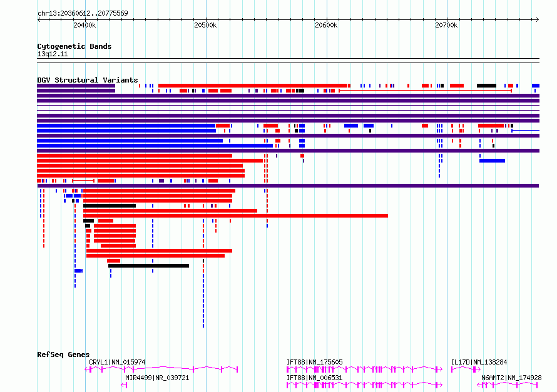Click the 20500k scale label

(205, 25)
